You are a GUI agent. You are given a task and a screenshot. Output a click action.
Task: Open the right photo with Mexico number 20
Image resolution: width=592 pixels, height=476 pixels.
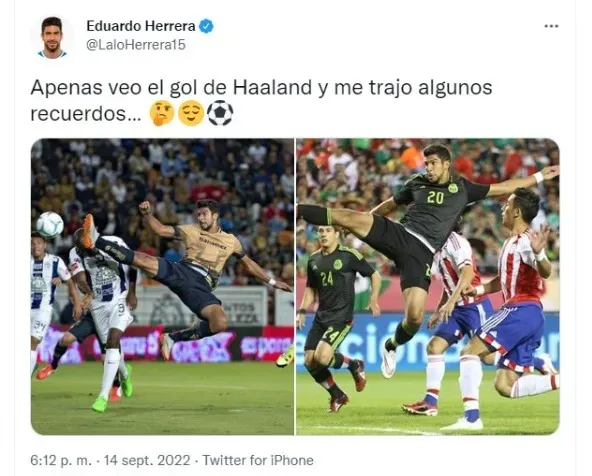coord(428,287)
